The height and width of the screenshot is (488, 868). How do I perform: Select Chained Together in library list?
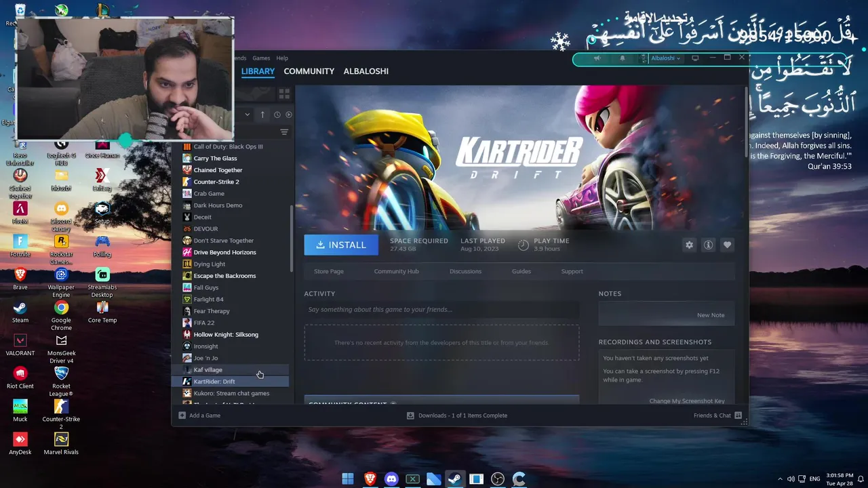[x=231, y=170]
